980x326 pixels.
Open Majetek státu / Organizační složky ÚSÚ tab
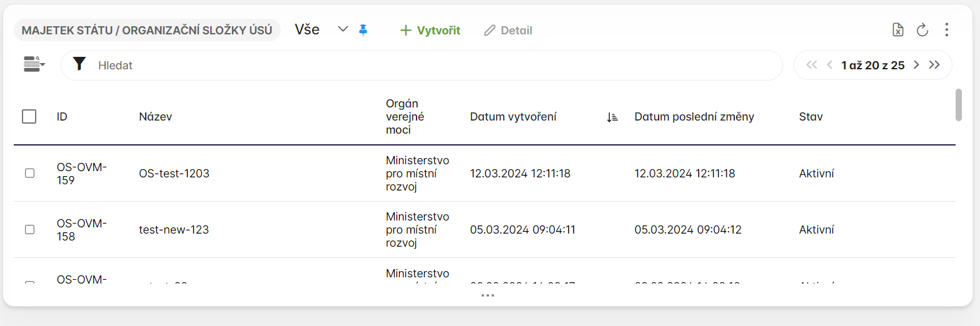(147, 31)
